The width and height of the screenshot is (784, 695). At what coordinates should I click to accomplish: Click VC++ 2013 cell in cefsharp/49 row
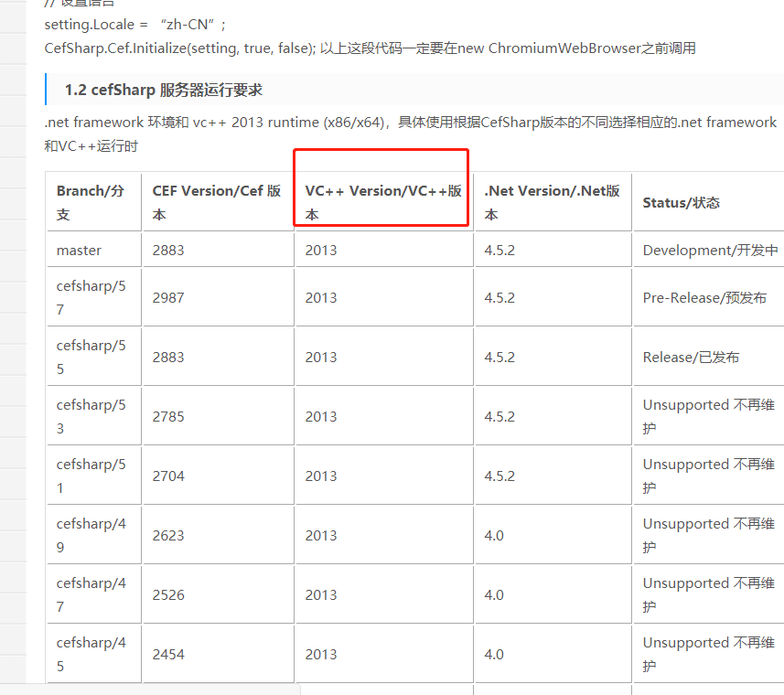tap(383, 535)
